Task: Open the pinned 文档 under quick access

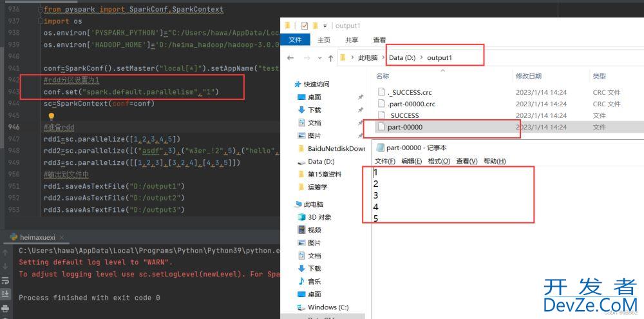Action: (x=314, y=123)
